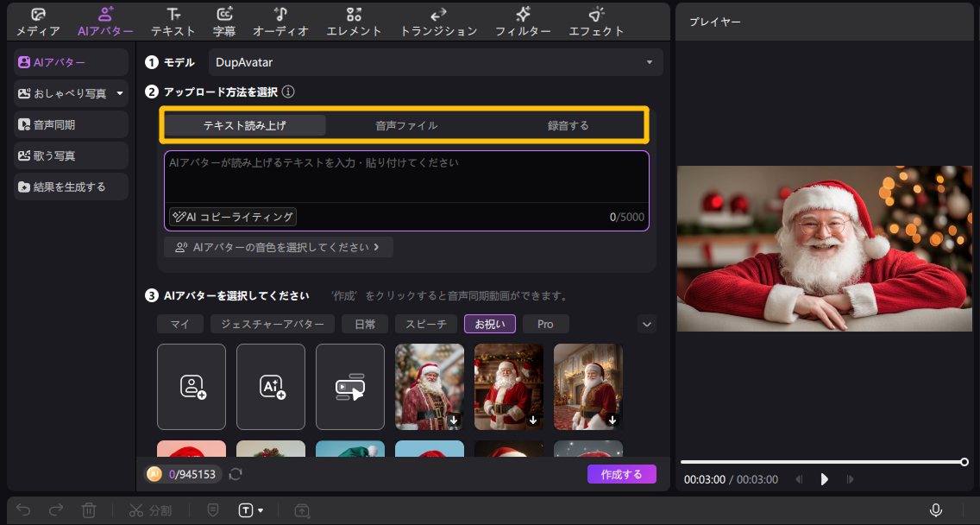
Task: Select the スピーチ avatar category
Action: pos(426,323)
